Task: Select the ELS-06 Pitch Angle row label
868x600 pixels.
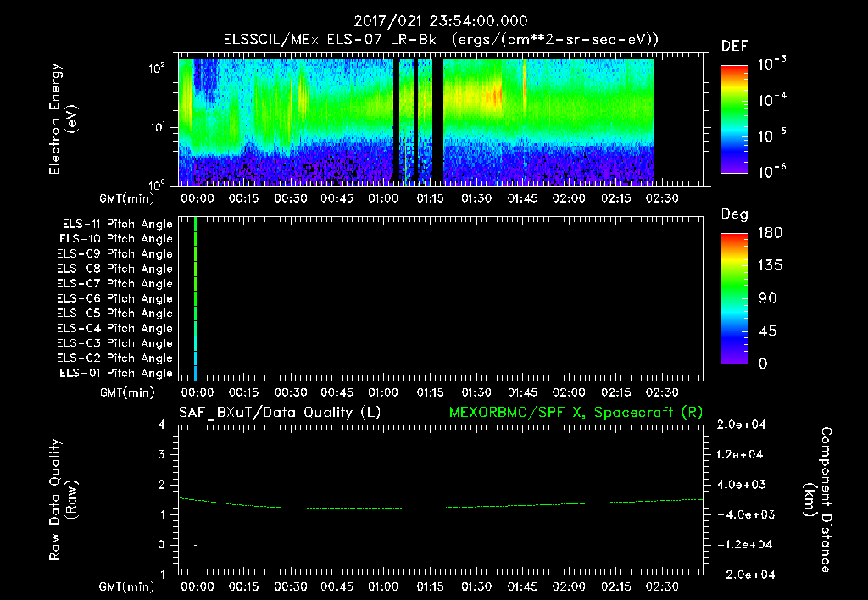Action: (115, 298)
